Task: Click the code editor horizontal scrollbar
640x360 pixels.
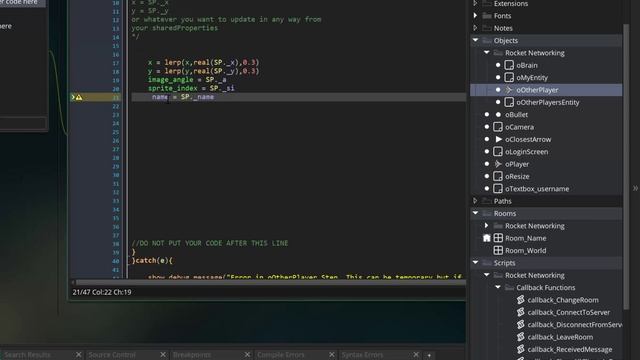Action: click(x=271, y=282)
